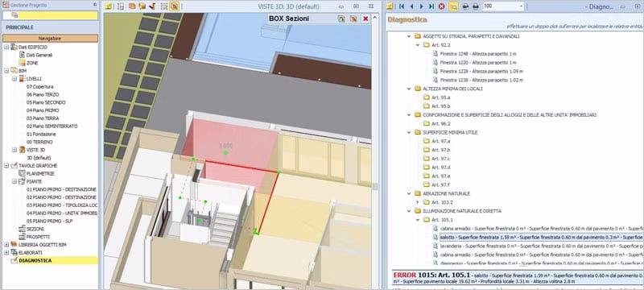Click the tree-structure icon in 3D view toolbar
Viewport: 644px width, 290px height.
click(x=120, y=6)
